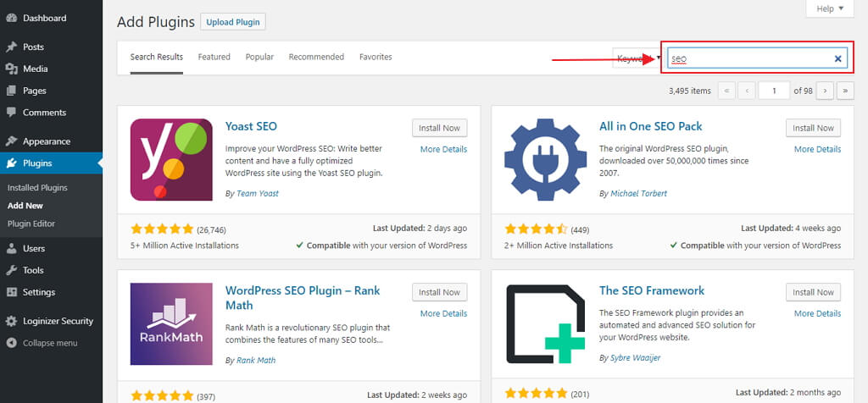Click the Pages icon in sidebar
The width and height of the screenshot is (868, 403).
point(11,91)
